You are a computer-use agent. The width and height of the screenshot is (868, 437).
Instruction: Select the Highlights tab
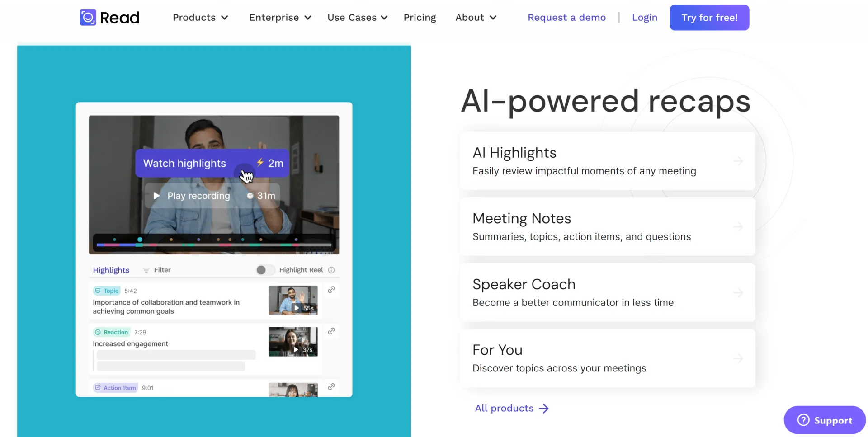point(111,270)
